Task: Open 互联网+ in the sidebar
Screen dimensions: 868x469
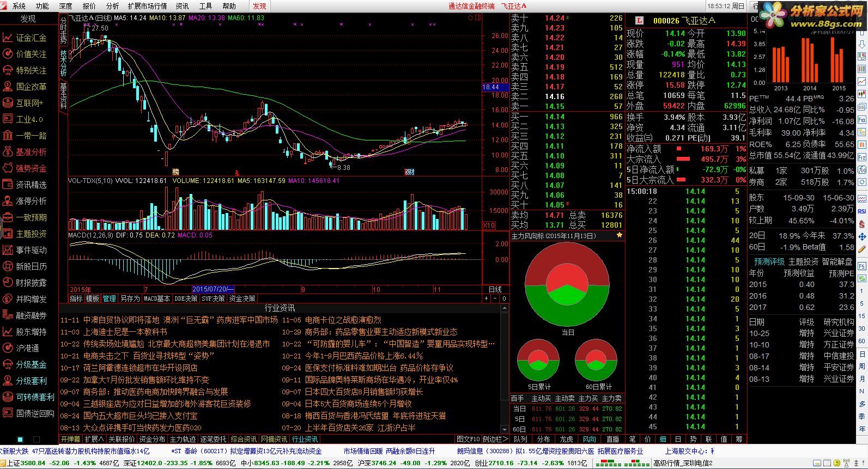Action: (29, 103)
